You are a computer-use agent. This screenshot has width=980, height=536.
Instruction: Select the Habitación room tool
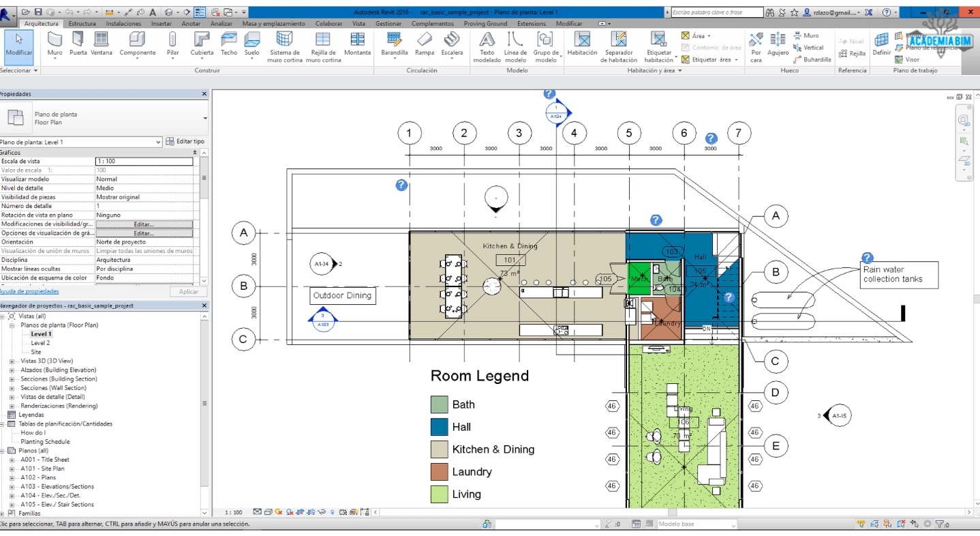pyautogui.click(x=581, y=42)
